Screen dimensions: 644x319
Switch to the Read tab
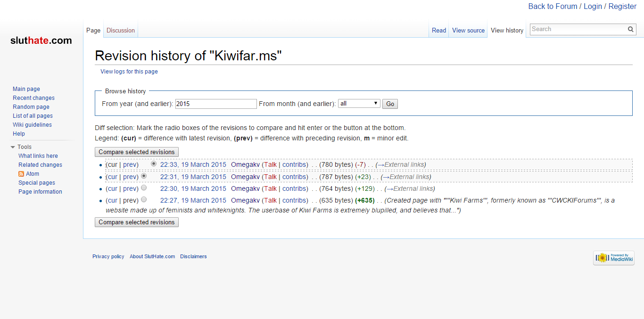click(439, 30)
